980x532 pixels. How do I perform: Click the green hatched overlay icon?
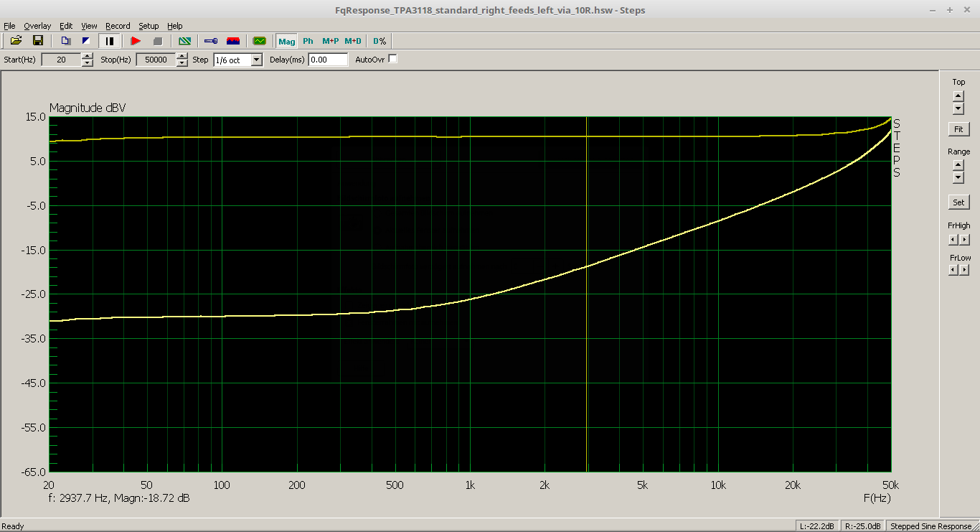(x=184, y=41)
